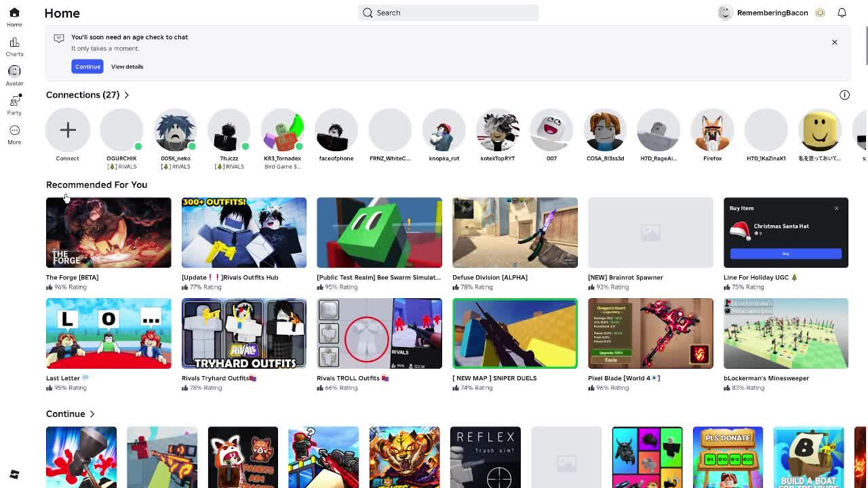The image size is (868, 488).
Task: Open Rivals TROLL Outfits game
Action: tap(379, 333)
